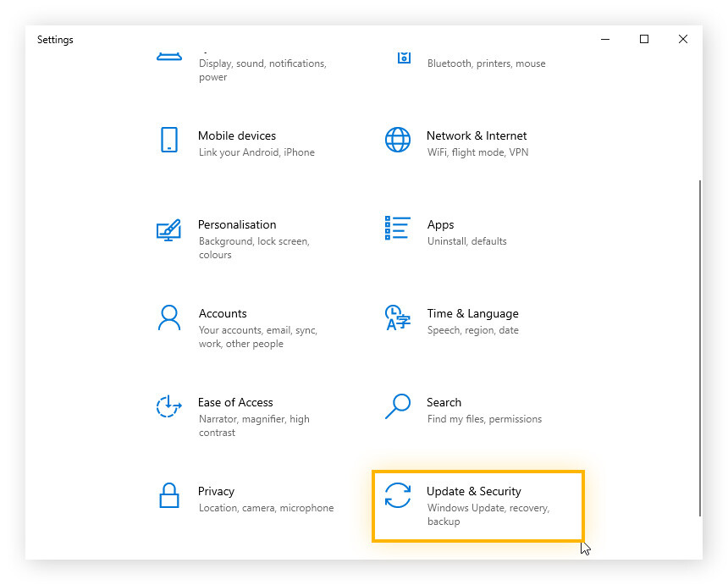The width and height of the screenshot is (728, 585).
Task: Click the Ease of Access dashed-circle icon
Action: tap(169, 407)
